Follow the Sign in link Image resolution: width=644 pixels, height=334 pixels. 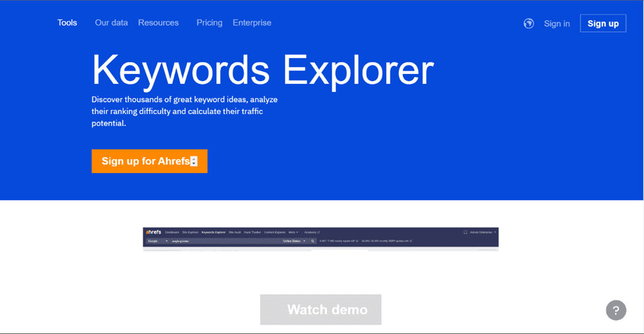point(557,23)
